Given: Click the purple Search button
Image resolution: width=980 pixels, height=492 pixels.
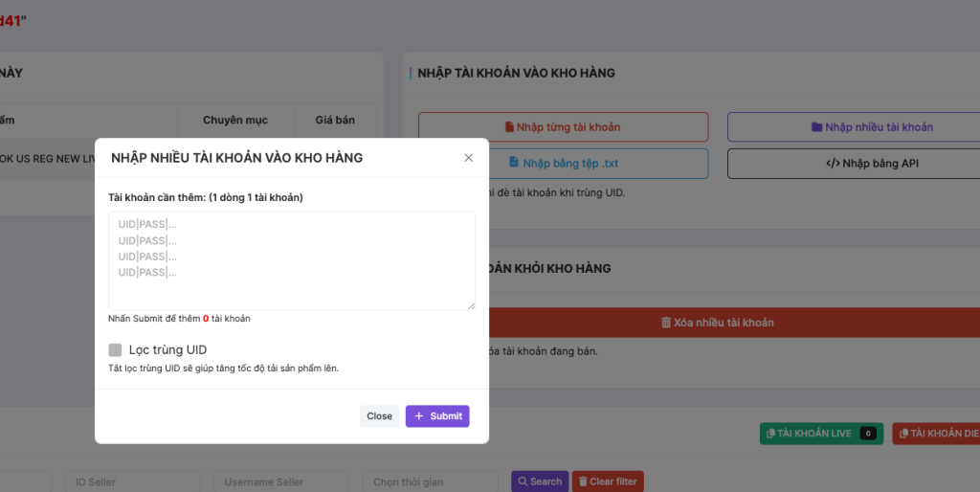Looking at the screenshot, I should (540, 481).
